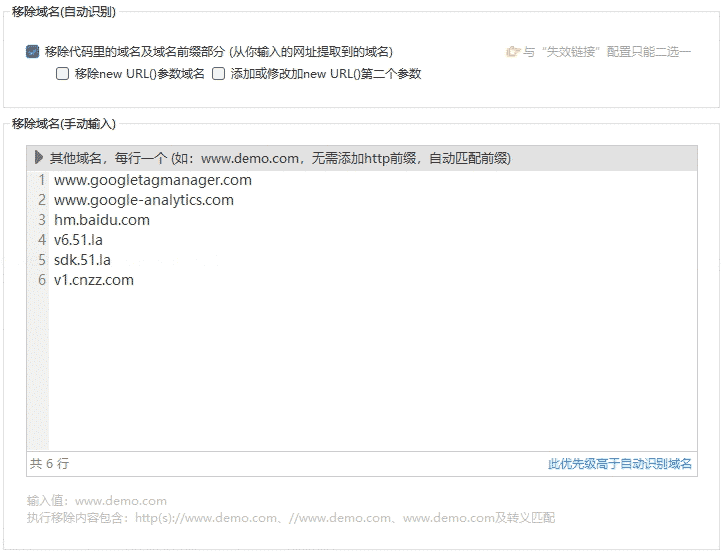723x556 pixels.
Task: Click the 与"失效链接"配置只能二选一 note
Action: (607, 52)
